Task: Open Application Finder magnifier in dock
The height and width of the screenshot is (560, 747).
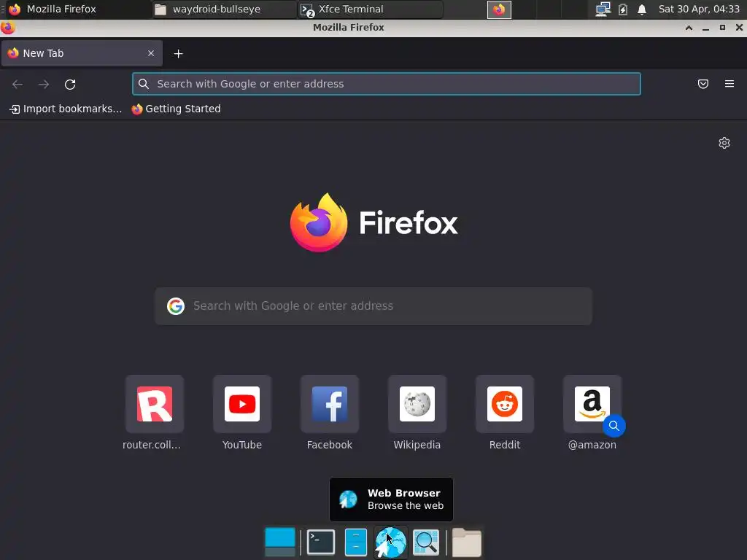Action: pos(426,542)
